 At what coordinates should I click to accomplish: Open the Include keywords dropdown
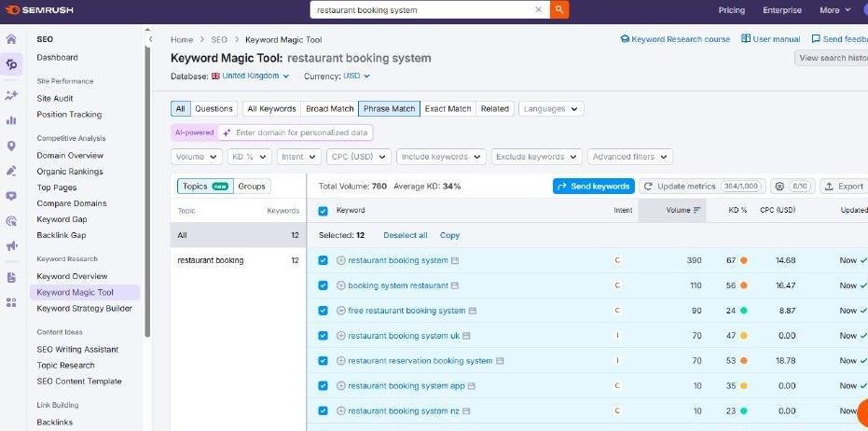[x=441, y=157]
